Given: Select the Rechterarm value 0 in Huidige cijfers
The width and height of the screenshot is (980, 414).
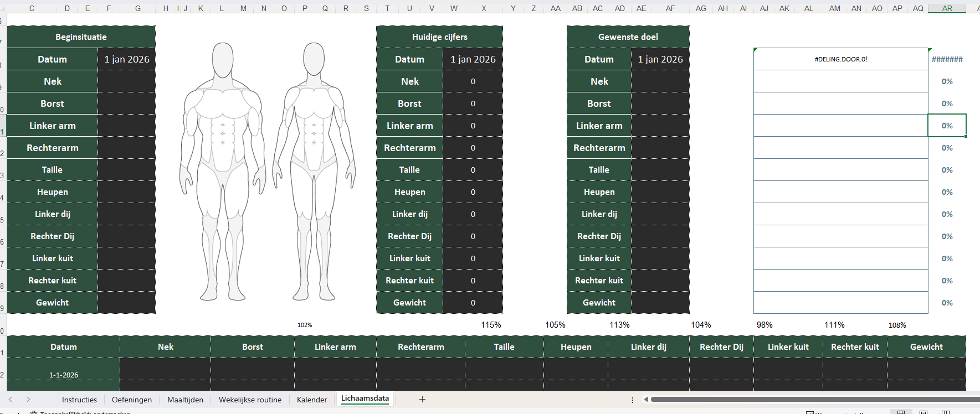Looking at the screenshot, I should 473,148.
